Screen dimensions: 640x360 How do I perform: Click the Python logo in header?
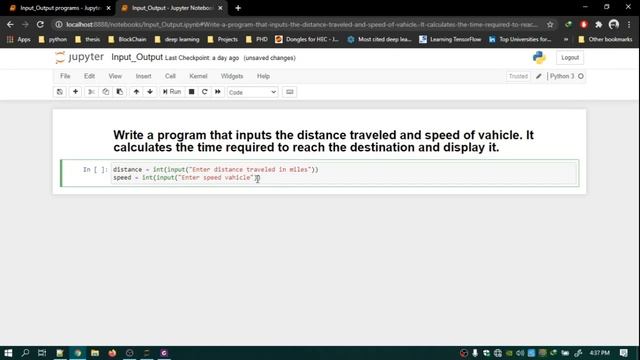tap(539, 58)
